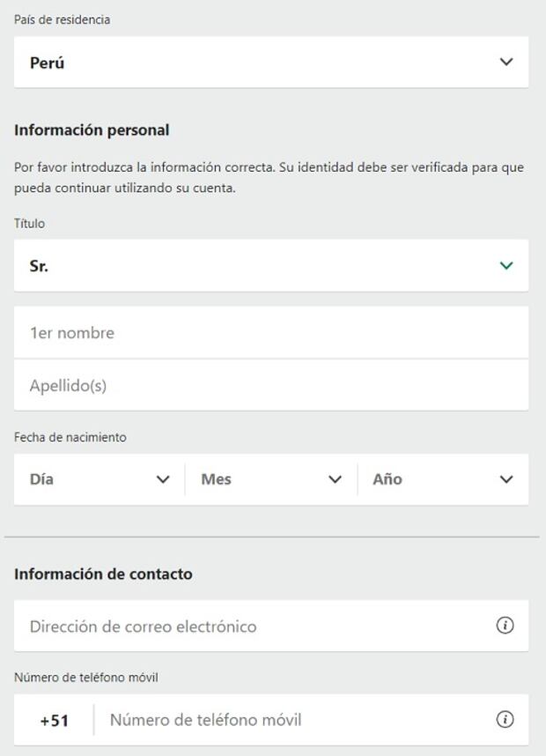Click the green chevron in Título field
This screenshot has width=546, height=756.
pyautogui.click(x=505, y=265)
